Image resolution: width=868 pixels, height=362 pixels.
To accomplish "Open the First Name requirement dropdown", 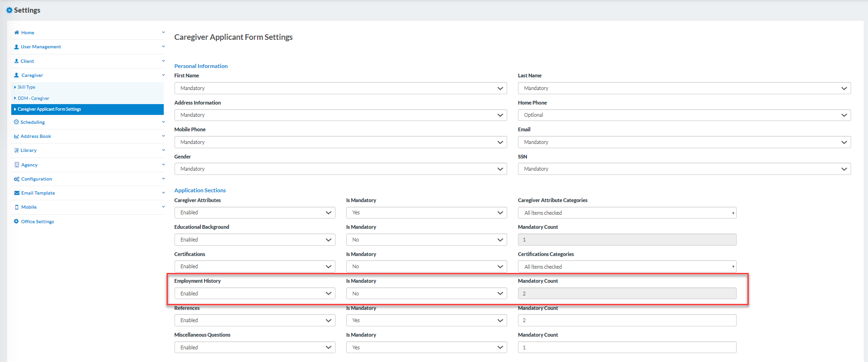I will coord(340,88).
